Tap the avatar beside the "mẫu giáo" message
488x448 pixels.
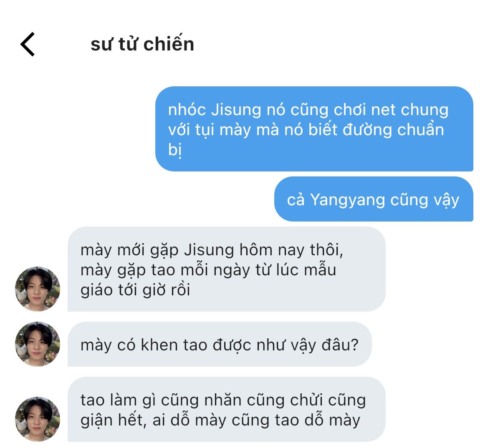(38, 289)
